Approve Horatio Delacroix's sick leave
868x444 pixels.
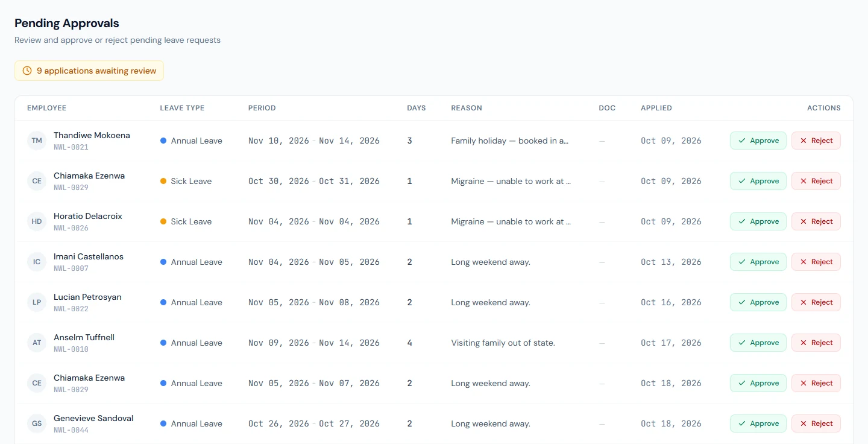pos(758,221)
